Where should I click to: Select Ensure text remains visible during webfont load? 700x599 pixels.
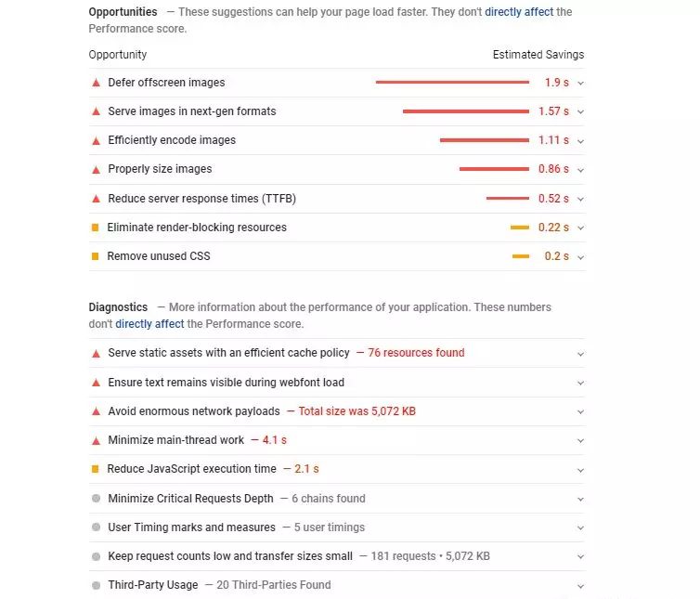(226, 383)
